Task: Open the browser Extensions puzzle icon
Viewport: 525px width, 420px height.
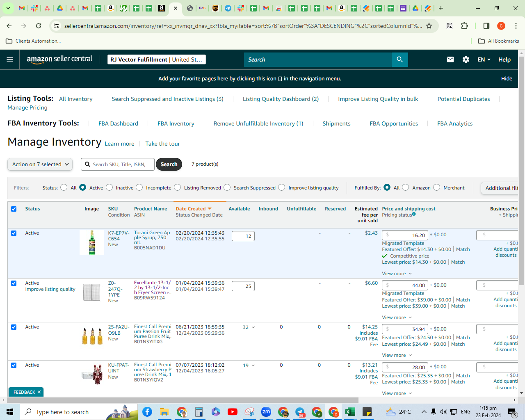Action: (x=464, y=26)
